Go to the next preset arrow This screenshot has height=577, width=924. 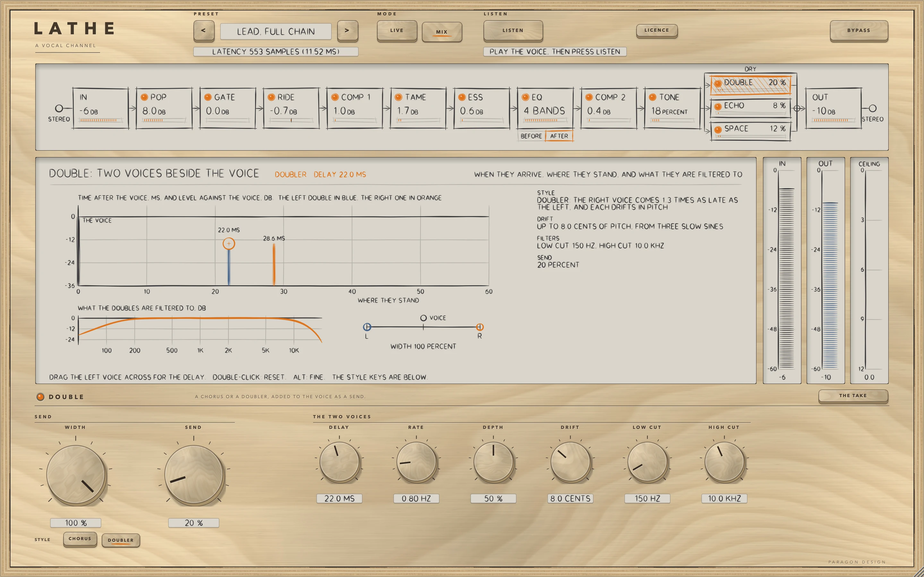click(347, 31)
